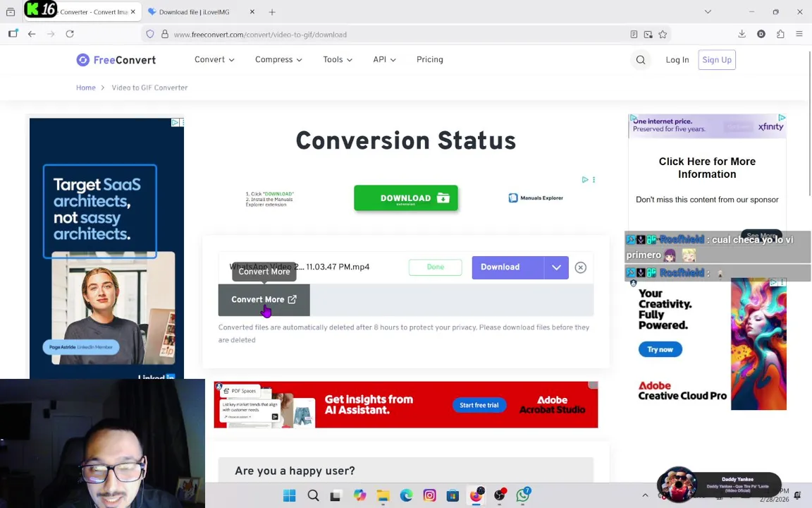The height and width of the screenshot is (508, 812).
Task: Open Copilot from taskbar
Action: (359, 495)
